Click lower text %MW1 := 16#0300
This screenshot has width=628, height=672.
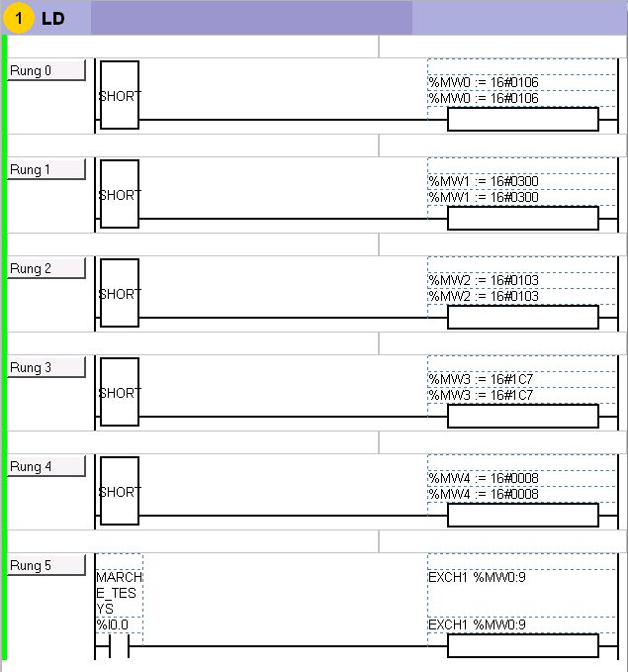coord(484,197)
